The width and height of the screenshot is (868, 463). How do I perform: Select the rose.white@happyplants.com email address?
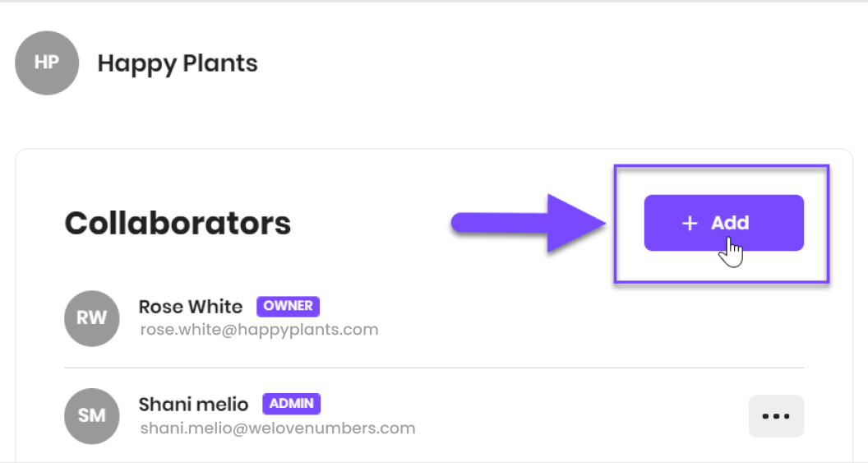tap(259, 330)
